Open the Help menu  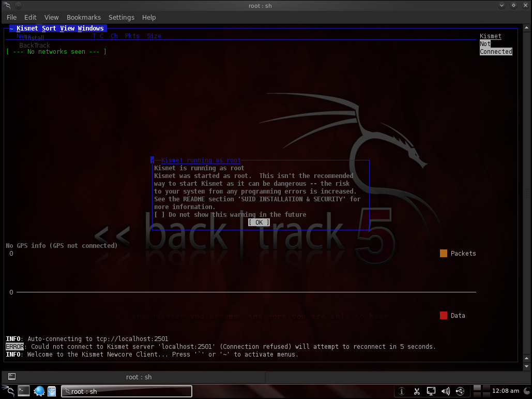pyautogui.click(x=148, y=17)
